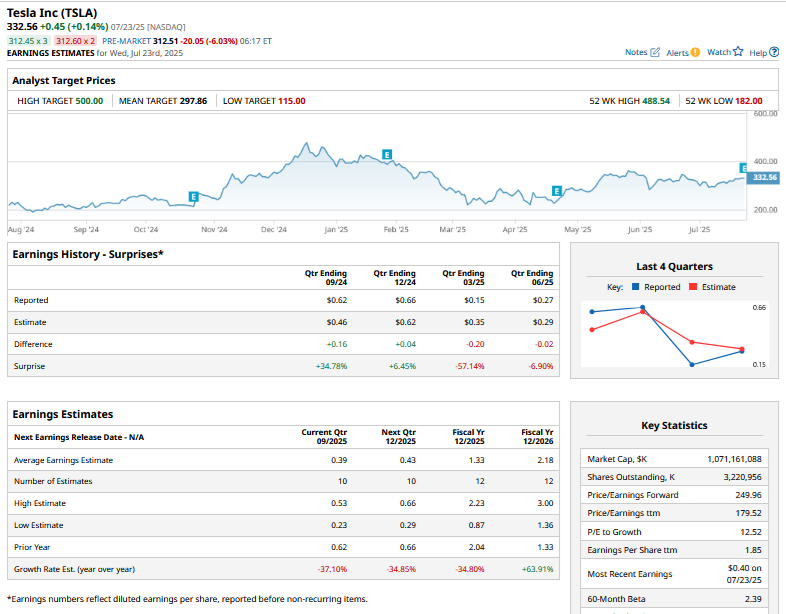The height and width of the screenshot is (614, 786).
Task: Click Estimate $0.46 for Qtr 09/24
Action: (x=337, y=322)
